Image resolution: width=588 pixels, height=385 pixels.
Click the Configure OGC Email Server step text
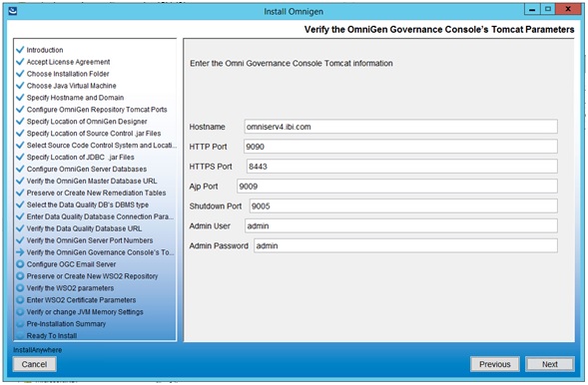click(71, 264)
